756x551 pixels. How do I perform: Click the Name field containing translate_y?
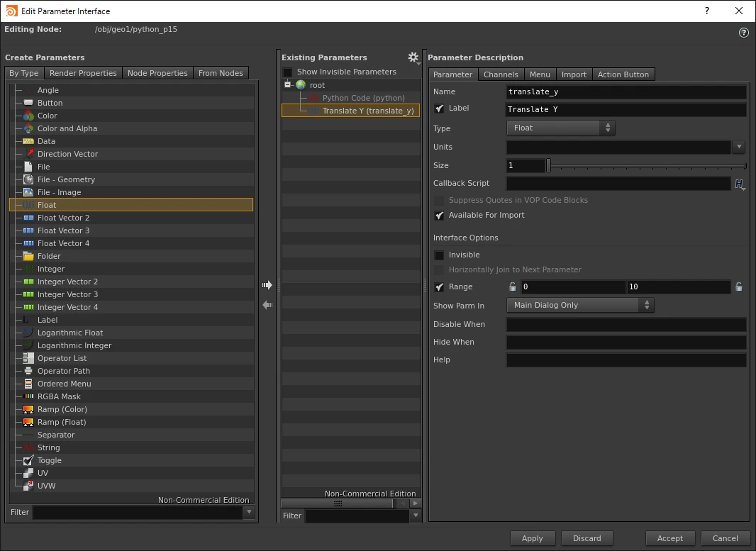pyautogui.click(x=626, y=91)
